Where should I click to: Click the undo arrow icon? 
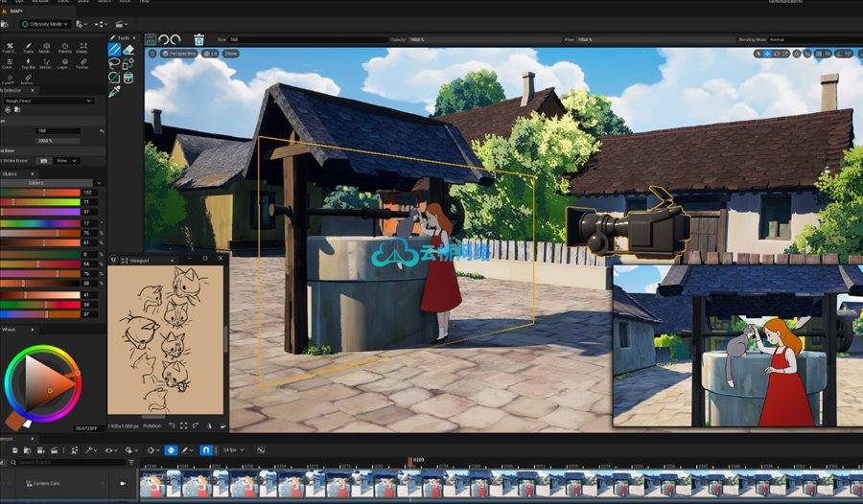coord(163,39)
